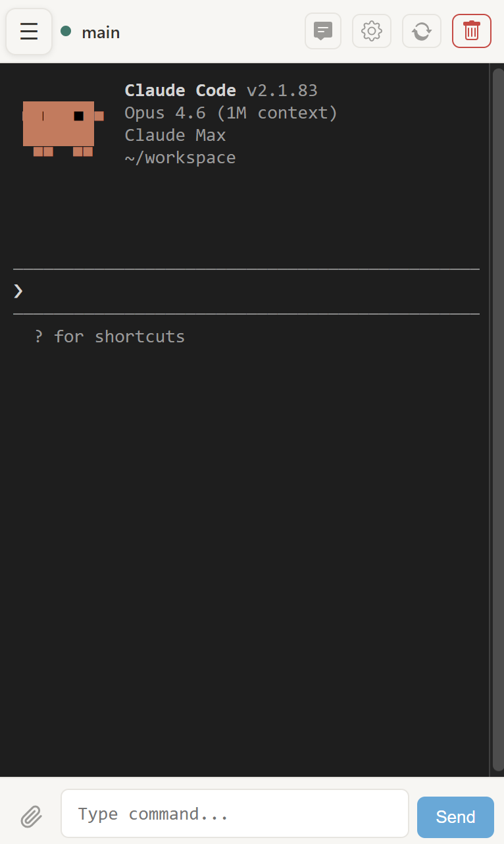
Task: Click the bold Claude Code title
Action: pyautogui.click(x=180, y=90)
